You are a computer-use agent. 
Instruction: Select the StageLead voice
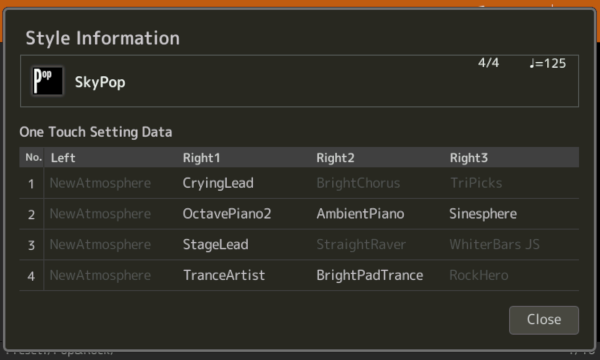(215, 244)
